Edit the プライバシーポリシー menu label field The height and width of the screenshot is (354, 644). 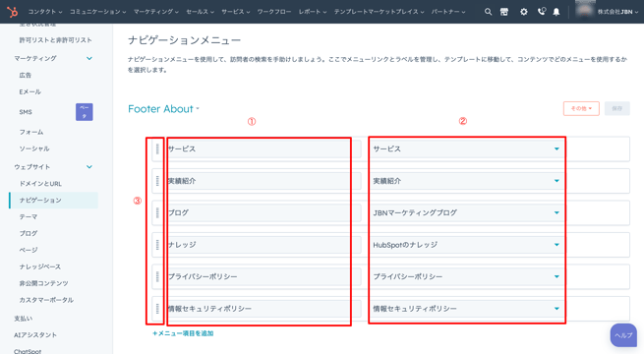[263, 276]
